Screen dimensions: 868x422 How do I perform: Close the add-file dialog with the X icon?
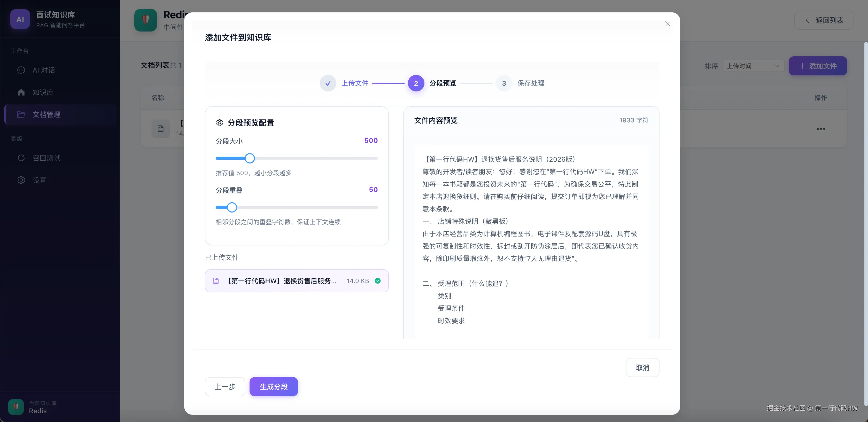668,24
